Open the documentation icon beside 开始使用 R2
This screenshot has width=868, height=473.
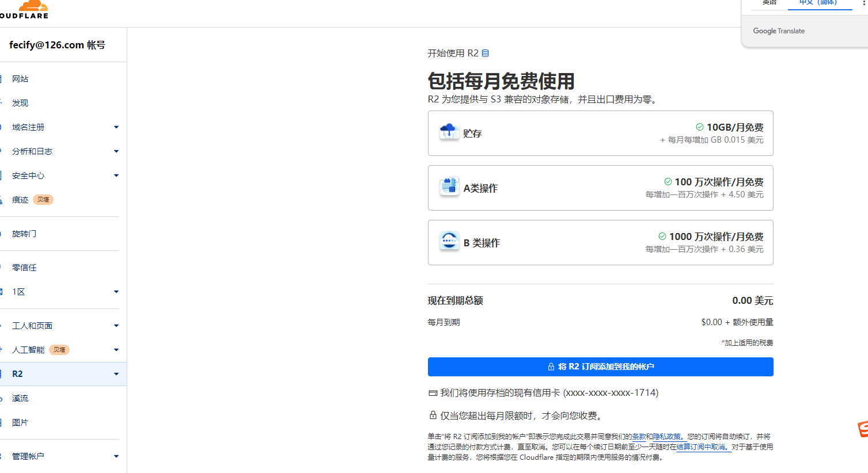pos(486,54)
